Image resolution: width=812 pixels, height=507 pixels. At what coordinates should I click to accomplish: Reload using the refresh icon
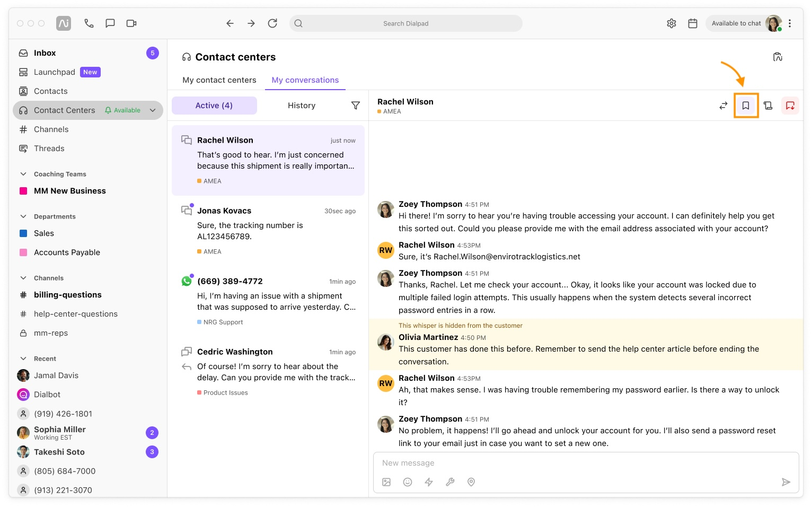(272, 23)
